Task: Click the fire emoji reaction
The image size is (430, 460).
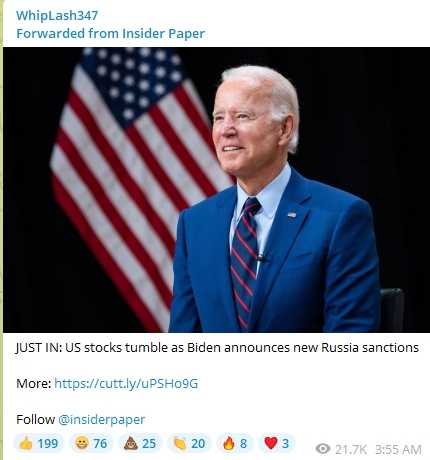Action: pos(235,443)
